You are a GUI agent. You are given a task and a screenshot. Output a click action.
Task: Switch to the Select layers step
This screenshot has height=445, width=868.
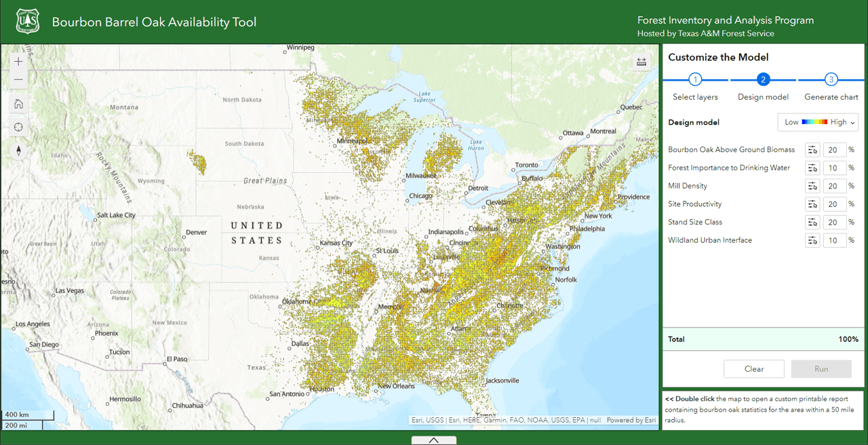[695, 79]
